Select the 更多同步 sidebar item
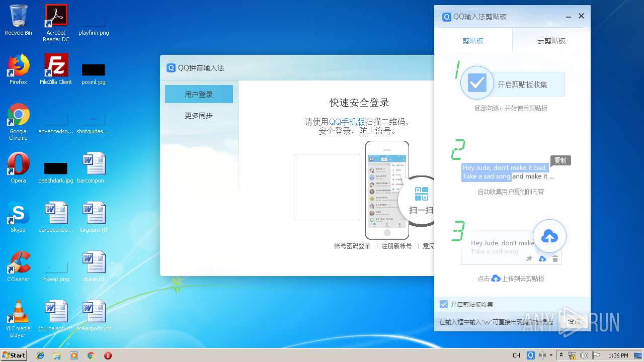The width and height of the screenshot is (644, 362). pyautogui.click(x=199, y=115)
